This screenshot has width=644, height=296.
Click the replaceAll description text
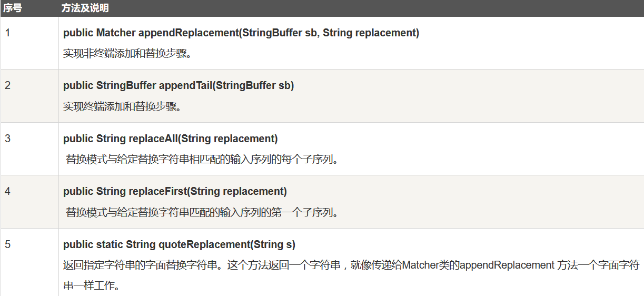[x=202, y=160]
